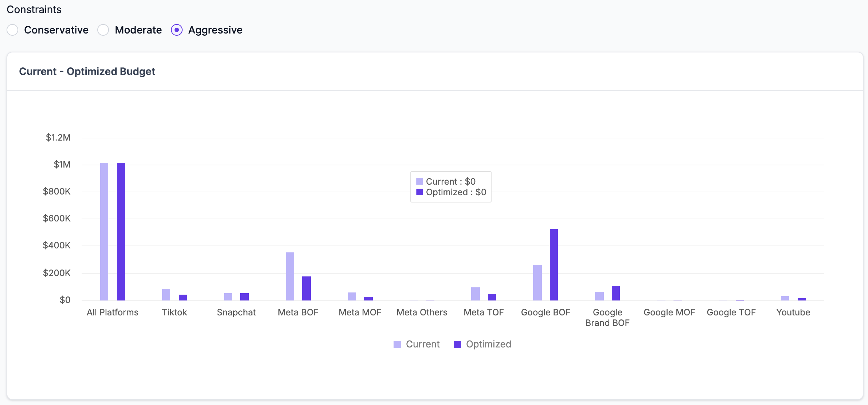Screen dimensions: 868x405
Task: Click the Youtube axis label
Action: [x=793, y=312]
